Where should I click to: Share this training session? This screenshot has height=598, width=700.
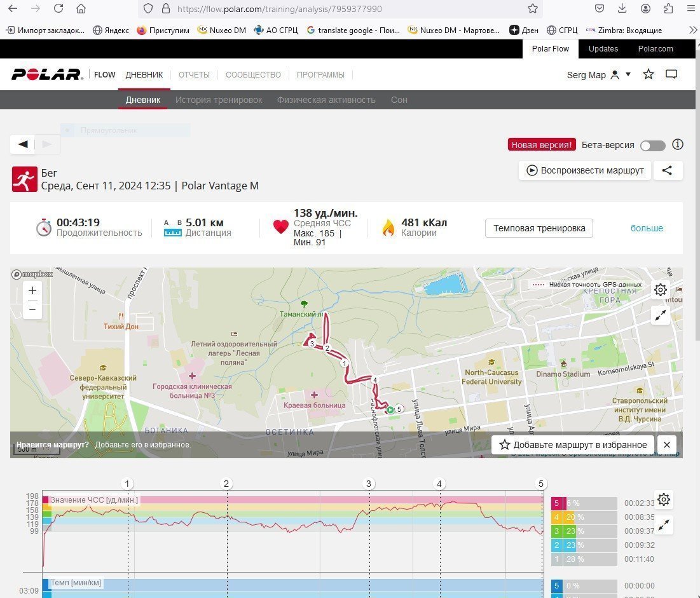point(668,170)
